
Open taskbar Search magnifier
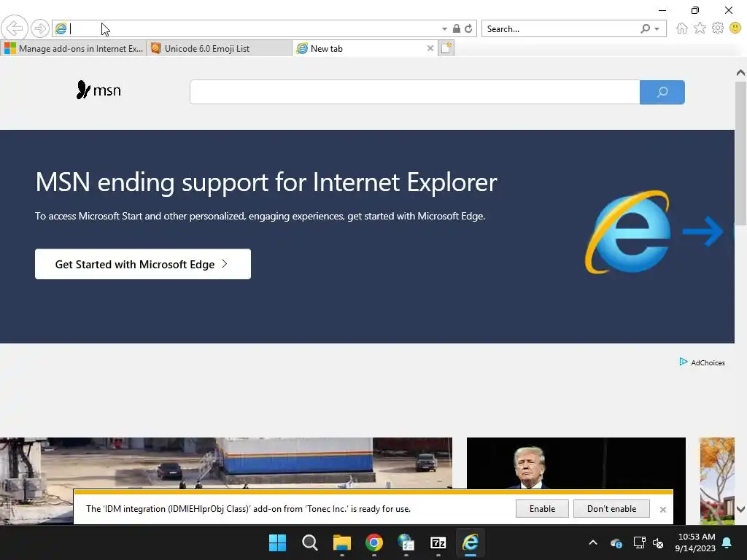click(x=309, y=542)
